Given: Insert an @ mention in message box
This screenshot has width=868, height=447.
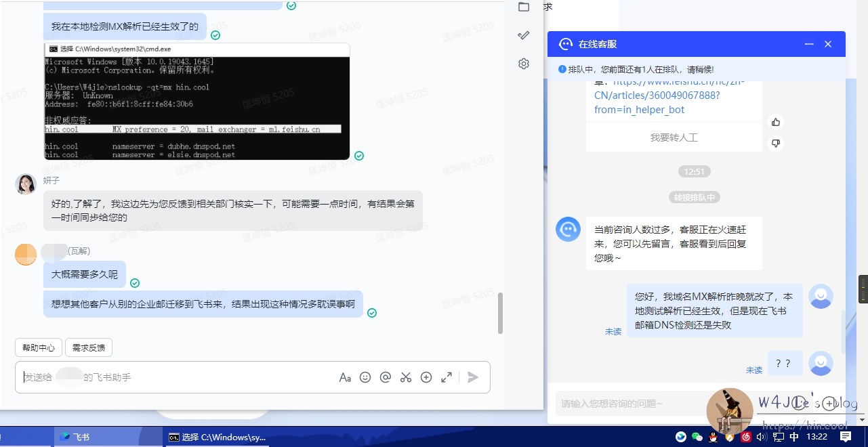Looking at the screenshot, I should (386, 377).
